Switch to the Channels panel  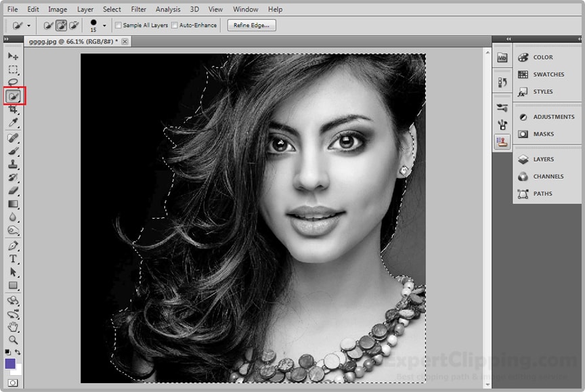click(548, 176)
